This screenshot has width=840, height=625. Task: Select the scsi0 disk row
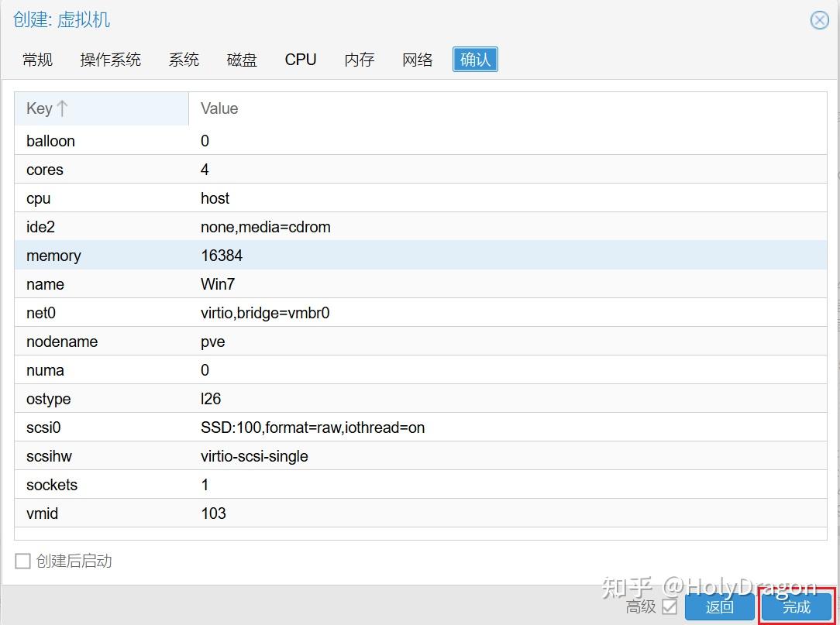[310, 427]
